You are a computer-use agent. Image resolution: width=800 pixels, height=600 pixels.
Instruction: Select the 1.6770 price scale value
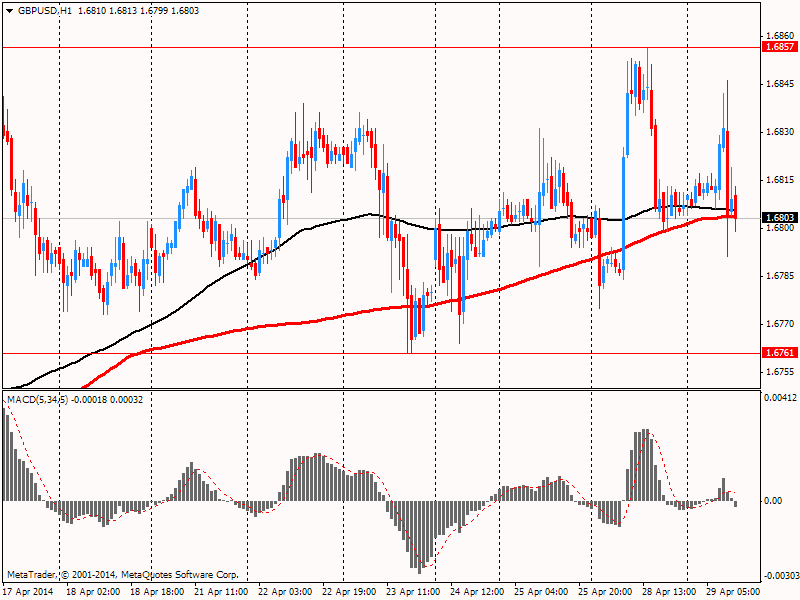point(780,324)
